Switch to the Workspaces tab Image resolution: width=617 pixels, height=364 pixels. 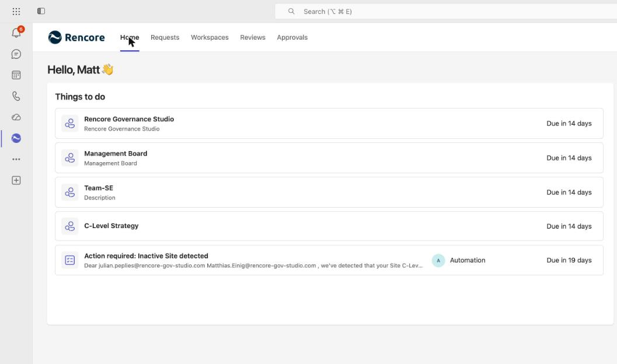pos(210,37)
